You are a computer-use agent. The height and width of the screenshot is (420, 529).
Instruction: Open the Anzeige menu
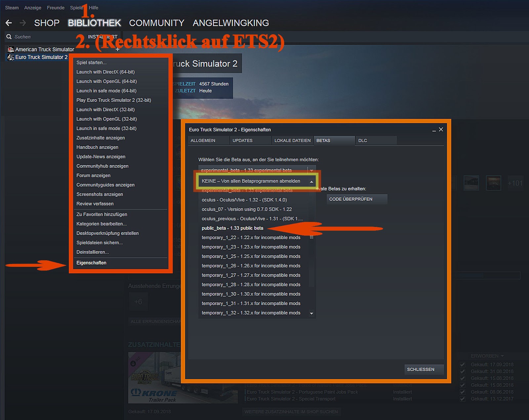[x=33, y=8]
